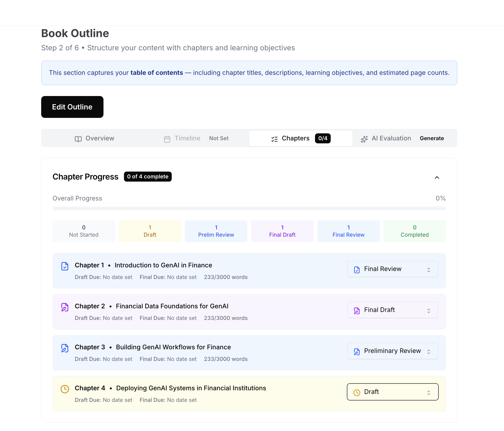
Task: Change Chapter 3 status via Preliminary Review dropdown
Action: 392,351
